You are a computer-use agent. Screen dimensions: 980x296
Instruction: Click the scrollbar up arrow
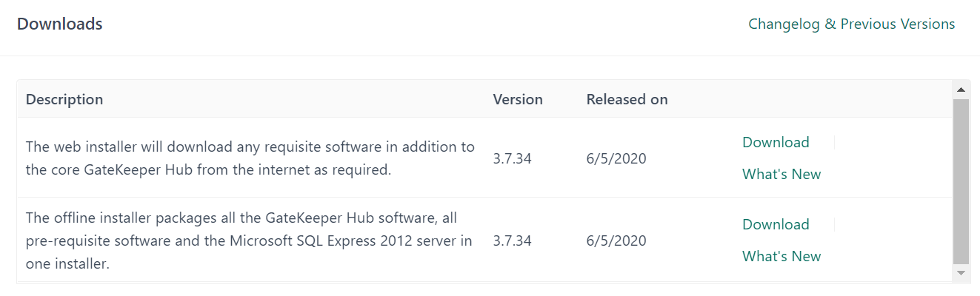961,90
